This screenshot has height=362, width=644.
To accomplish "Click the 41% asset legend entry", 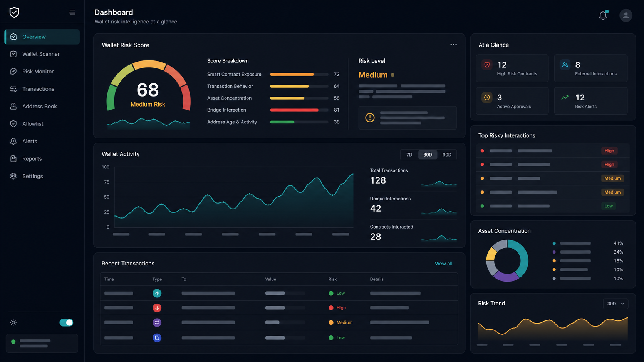I will click(588, 243).
